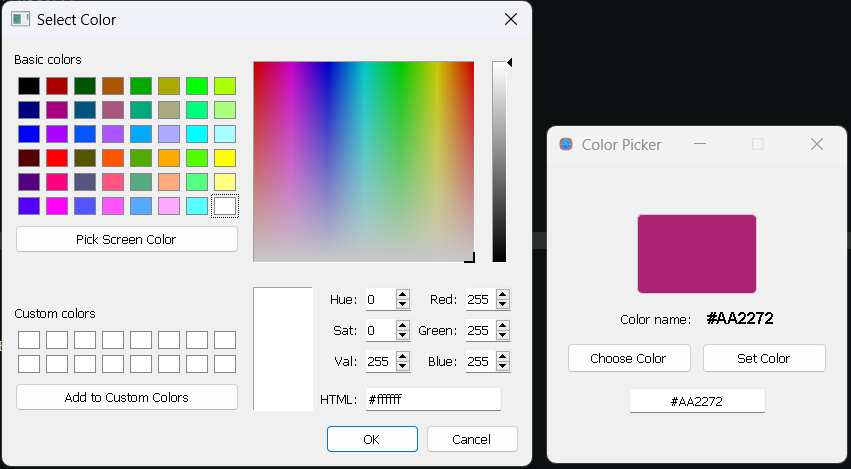Cancel the Select Color dialog
Image resolution: width=851 pixels, height=469 pixels.
click(x=472, y=439)
